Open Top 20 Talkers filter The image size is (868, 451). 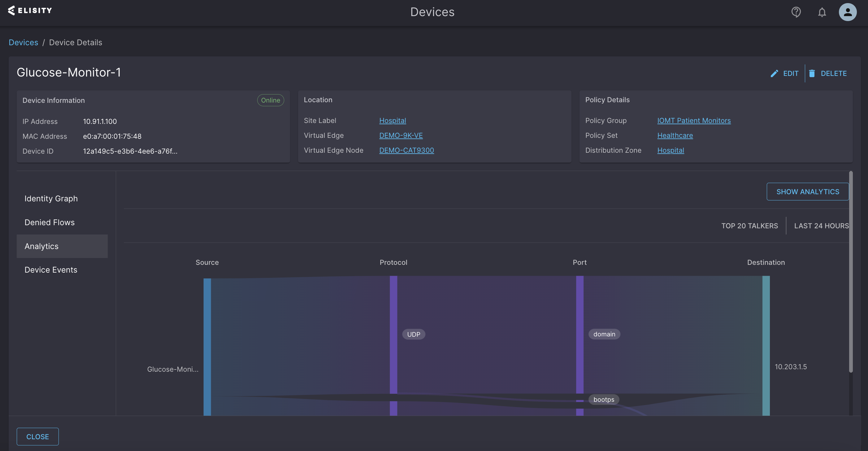[749, 226]
